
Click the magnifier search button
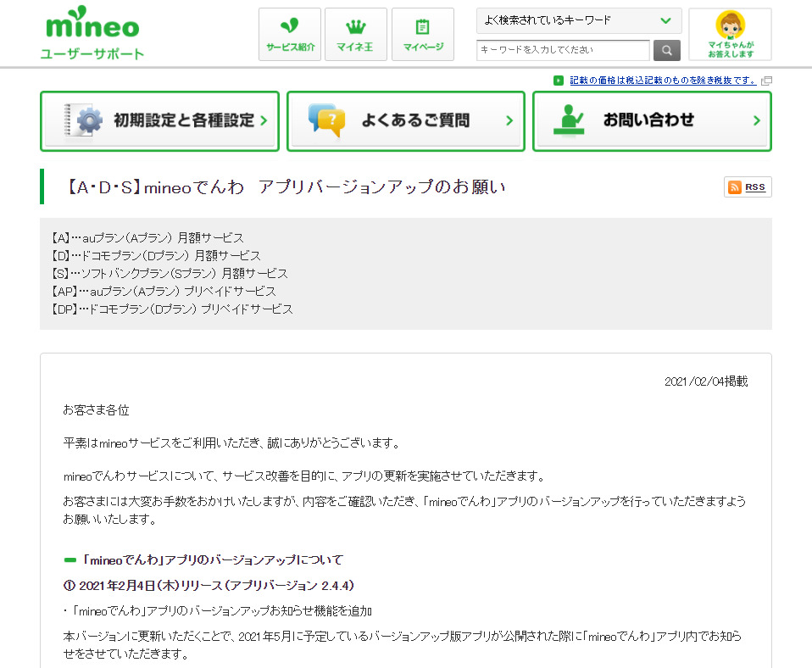666,50
